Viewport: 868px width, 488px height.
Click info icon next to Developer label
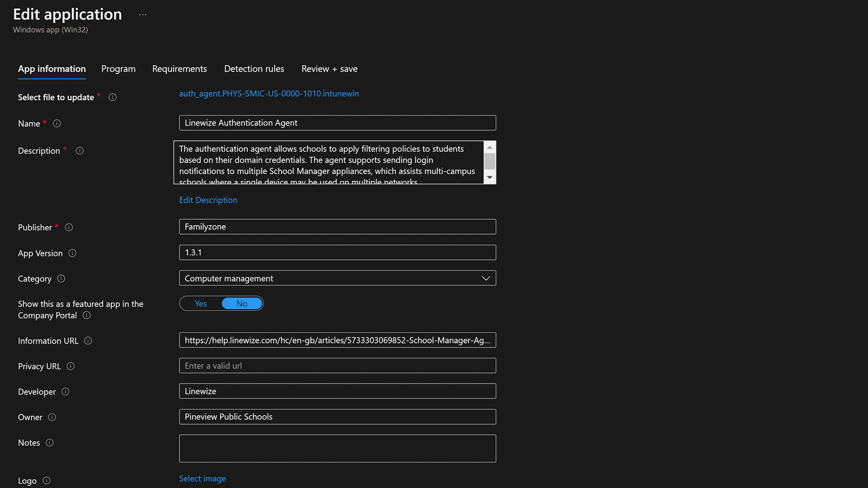pyautogui.click(x=66, y=391)
